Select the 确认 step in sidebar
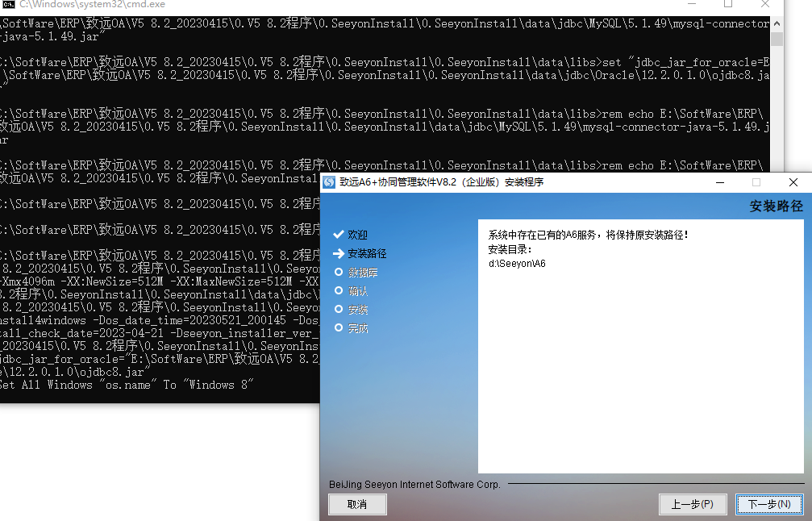The height and width of the screenshot is (521, 812). click(357, 291)
